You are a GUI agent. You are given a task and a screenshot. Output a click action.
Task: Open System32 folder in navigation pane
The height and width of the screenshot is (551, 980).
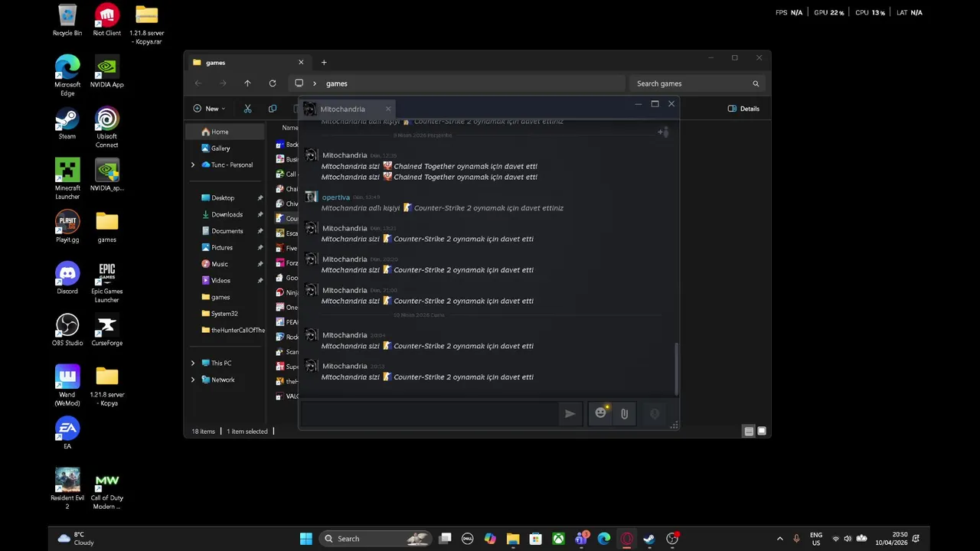[226, 314]
